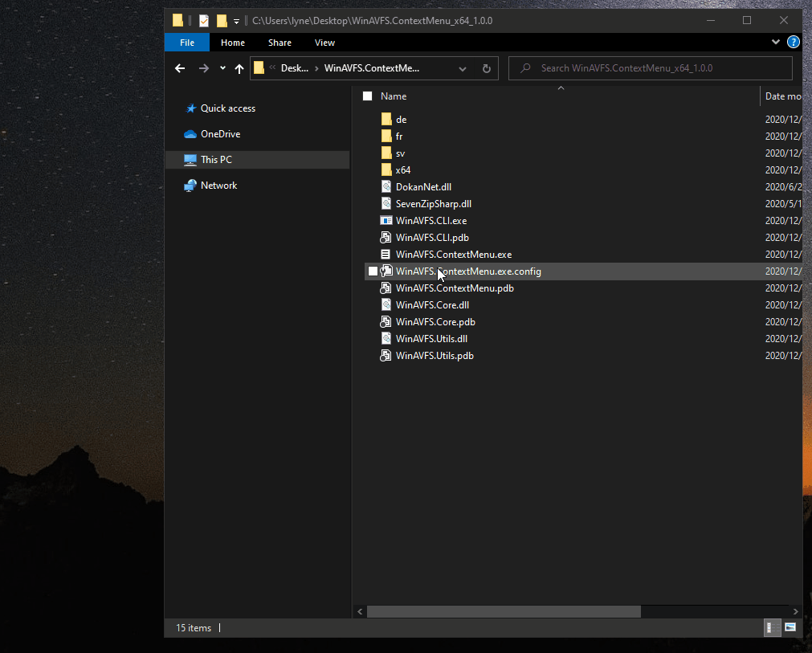
Task: Click the folder icon in address bar
Action: click(x=259, y=67)
